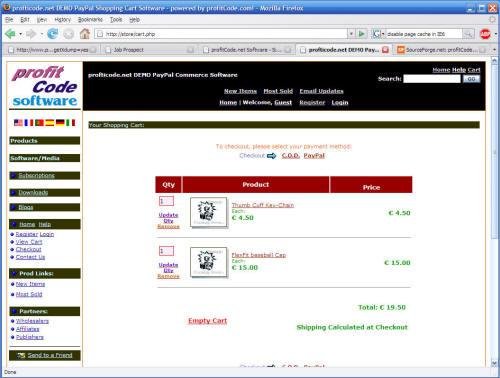Remove the FlexFit baseball Cap item

[x=168, y=276]
